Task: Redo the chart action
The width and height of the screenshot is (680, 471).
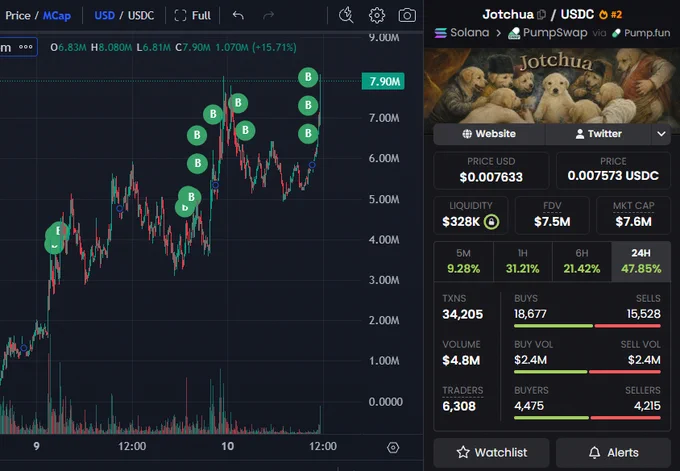Action: (268, 16)
